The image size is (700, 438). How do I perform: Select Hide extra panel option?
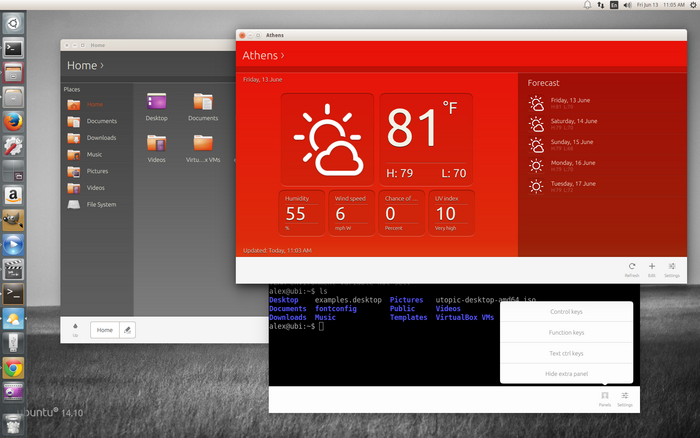pyautogui.click(x=566, y=373)
